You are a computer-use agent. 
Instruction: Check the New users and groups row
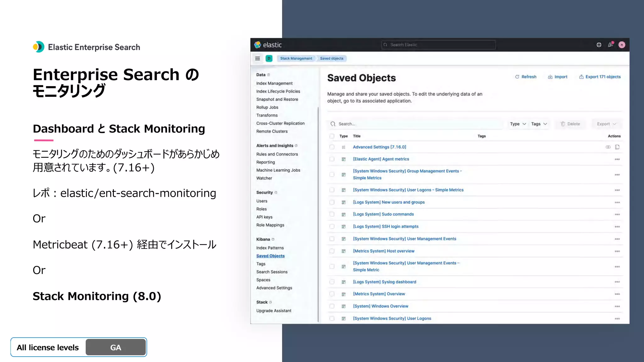[332, 202]
